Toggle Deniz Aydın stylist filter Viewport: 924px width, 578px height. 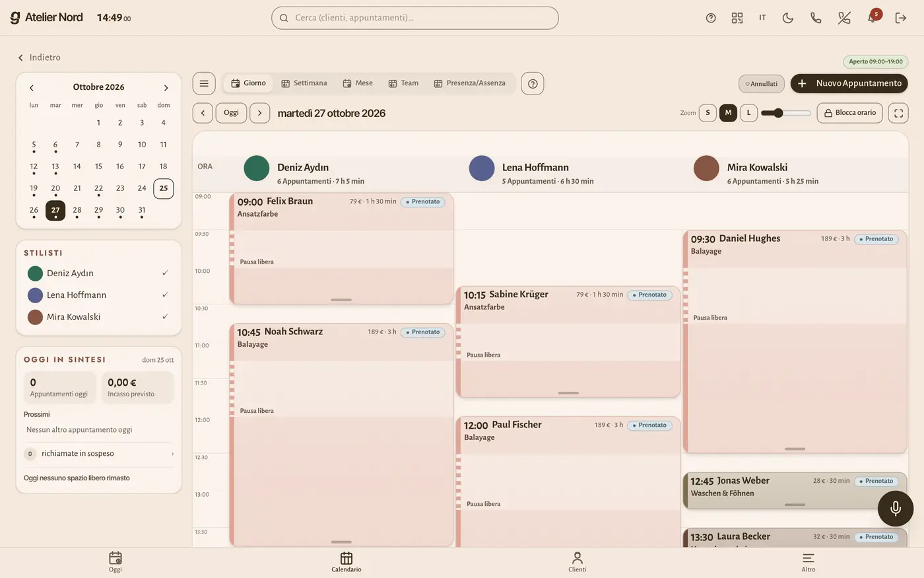(x=98, y=273)
